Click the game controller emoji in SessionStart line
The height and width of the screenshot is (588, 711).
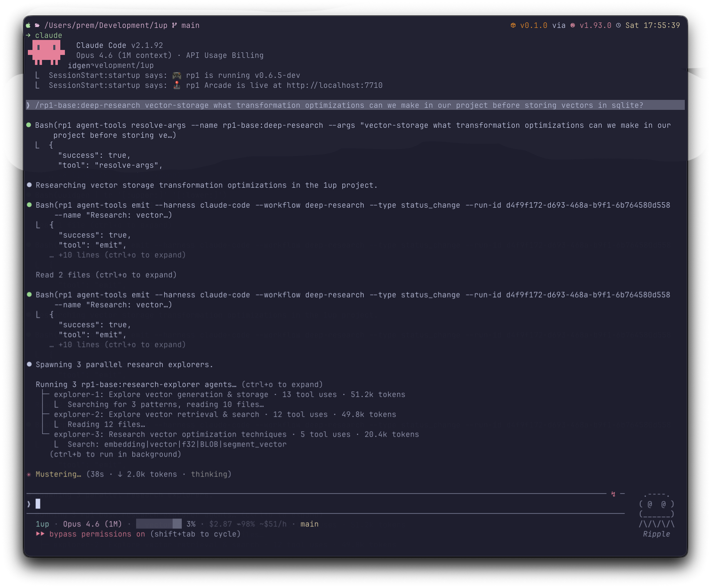tap(177, 75)
